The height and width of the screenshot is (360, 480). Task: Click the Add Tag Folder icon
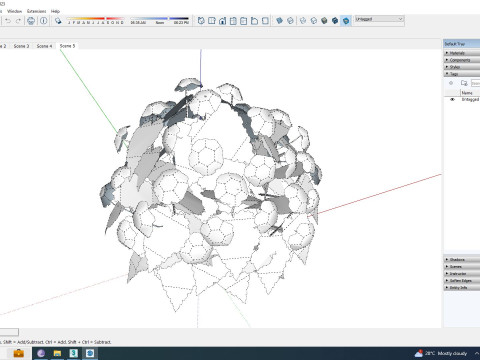[464, 83]
